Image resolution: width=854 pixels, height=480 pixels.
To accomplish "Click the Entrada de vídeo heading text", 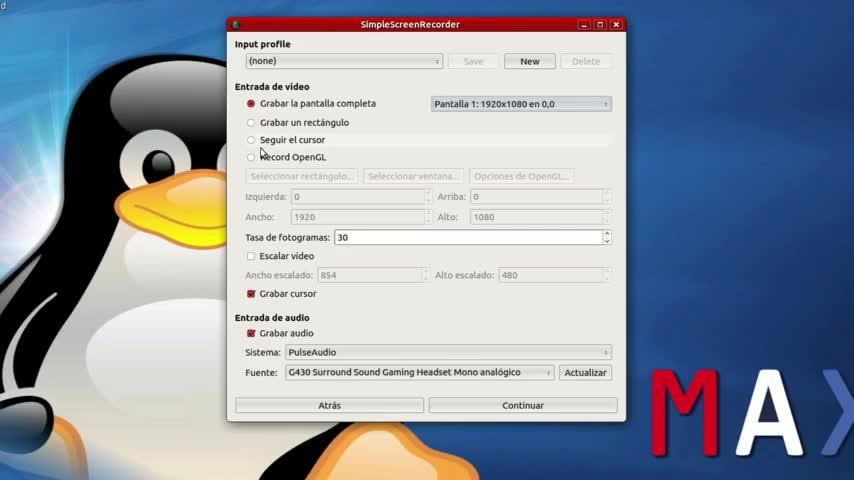I will click(272, 87).
